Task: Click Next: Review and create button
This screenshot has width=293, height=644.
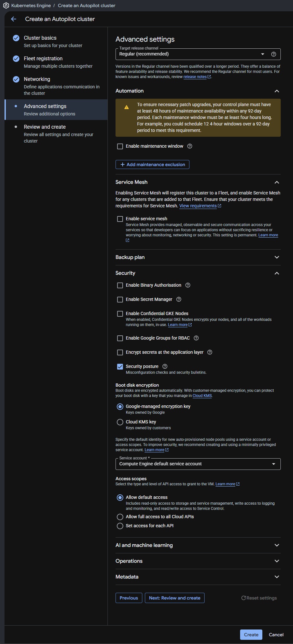Action: pos(175,598)
